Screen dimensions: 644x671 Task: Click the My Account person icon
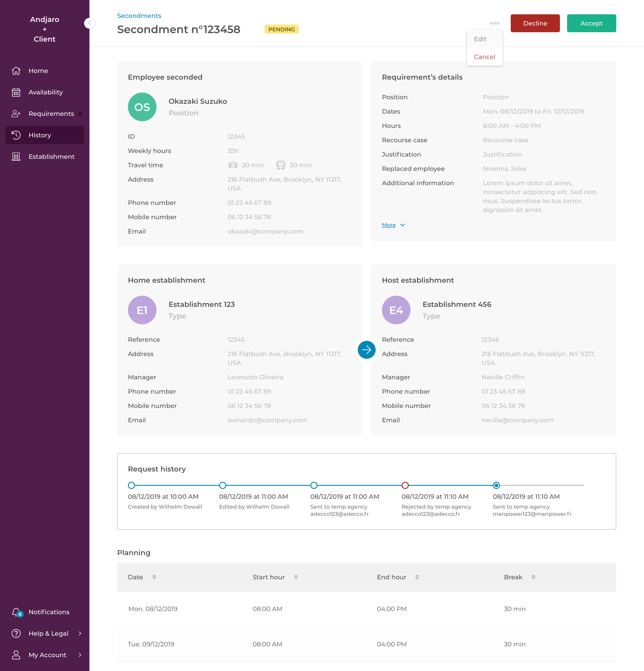point(16,655)
